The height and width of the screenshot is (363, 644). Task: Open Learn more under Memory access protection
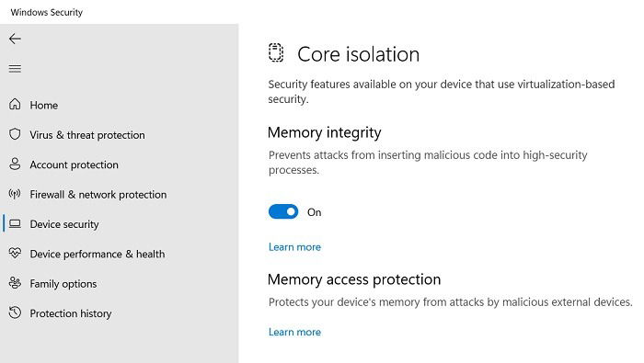294,332
